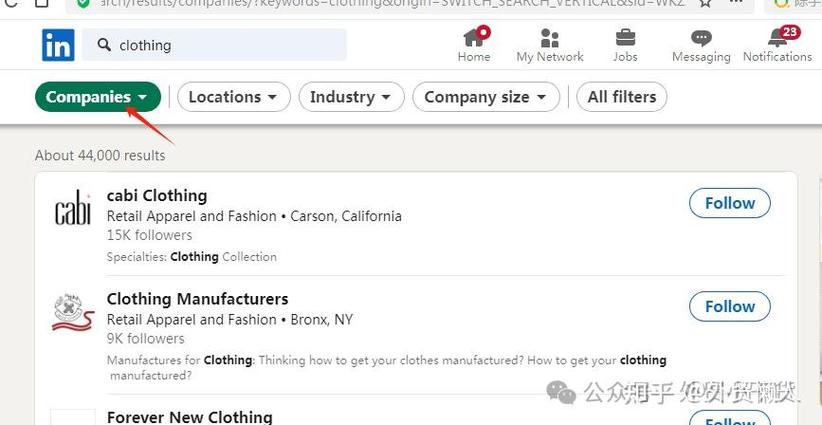Open the Home feed icon
This screenshot has width=822, height=425.
click(x=474, y=38)
